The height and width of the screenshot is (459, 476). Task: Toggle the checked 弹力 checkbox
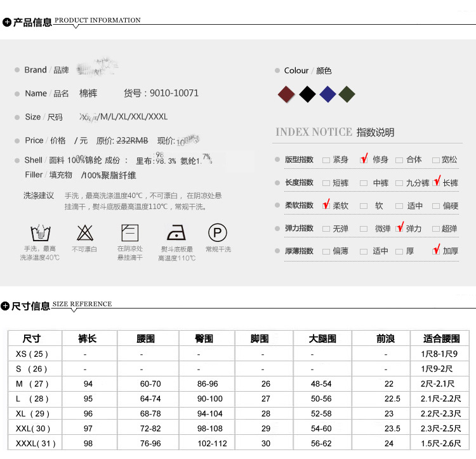point(399,229)
